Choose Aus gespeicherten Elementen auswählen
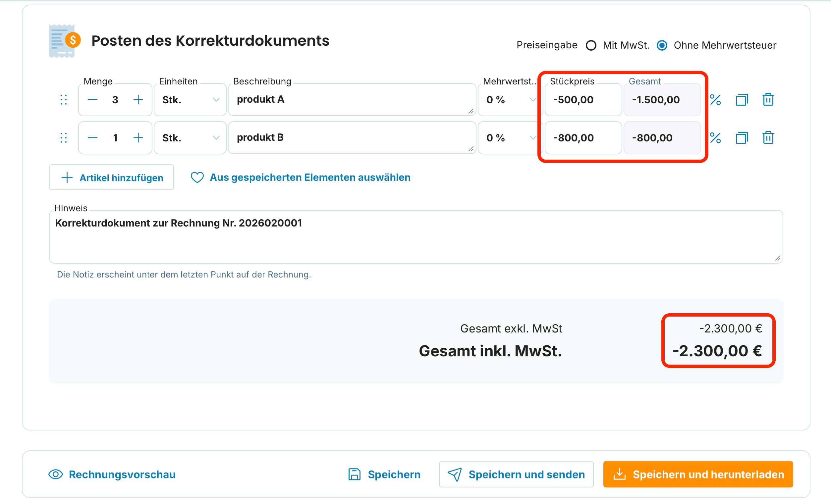831x504 pixels. pos(301,177)
